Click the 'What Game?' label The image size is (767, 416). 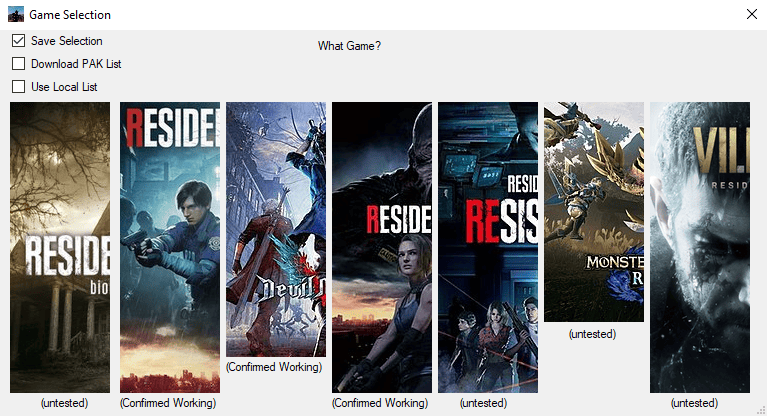[x=349, y=46]
